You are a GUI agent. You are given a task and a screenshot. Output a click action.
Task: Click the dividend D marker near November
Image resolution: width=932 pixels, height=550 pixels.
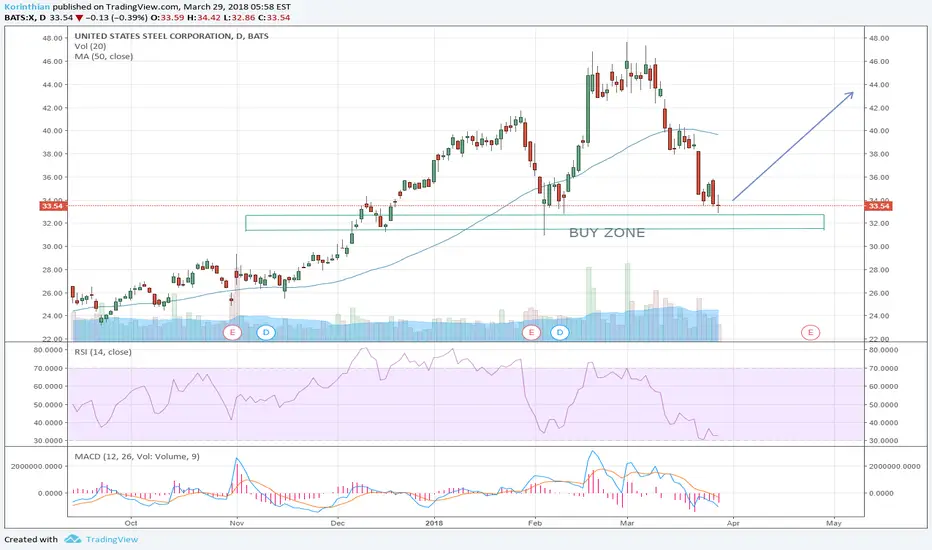point(266,332)
